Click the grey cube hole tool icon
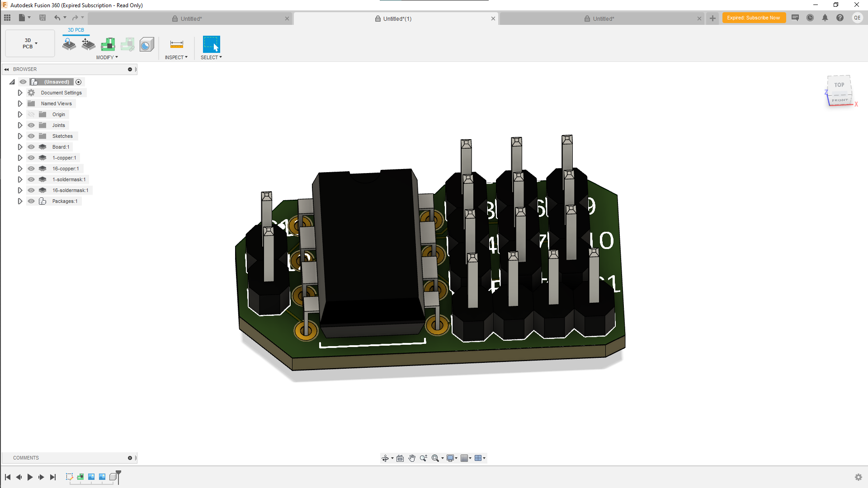This screenshot has height=488, width=868. 146,44
